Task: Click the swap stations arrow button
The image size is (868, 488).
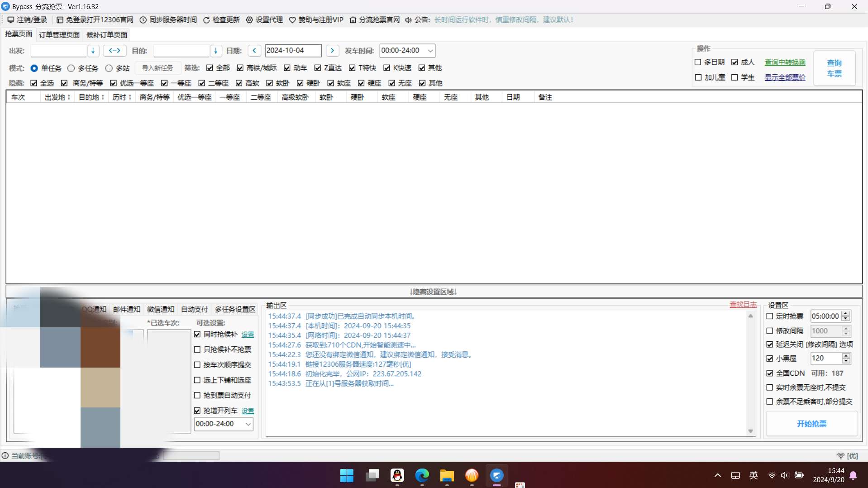Action: pyautogui.click(x=114, y=50)
